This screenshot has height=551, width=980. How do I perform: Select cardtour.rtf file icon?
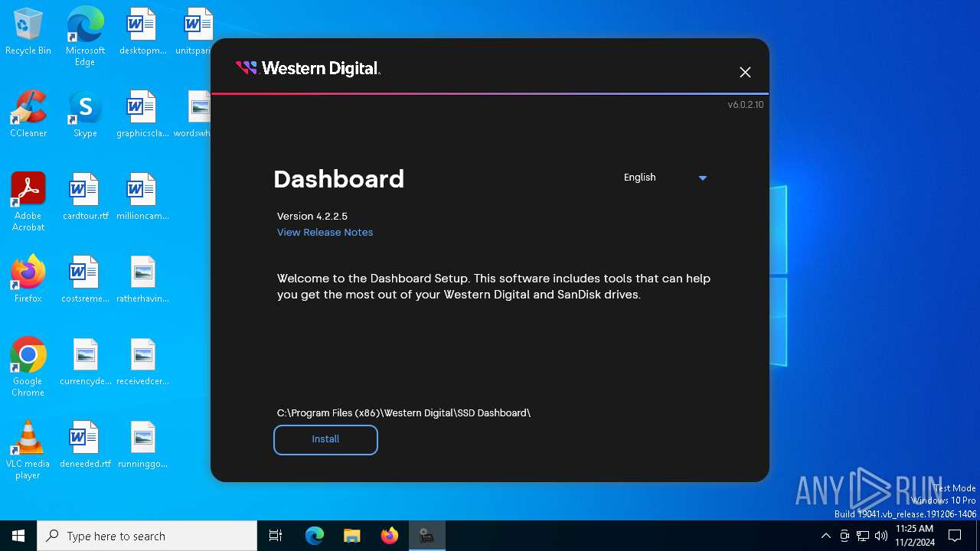(85, 197)
